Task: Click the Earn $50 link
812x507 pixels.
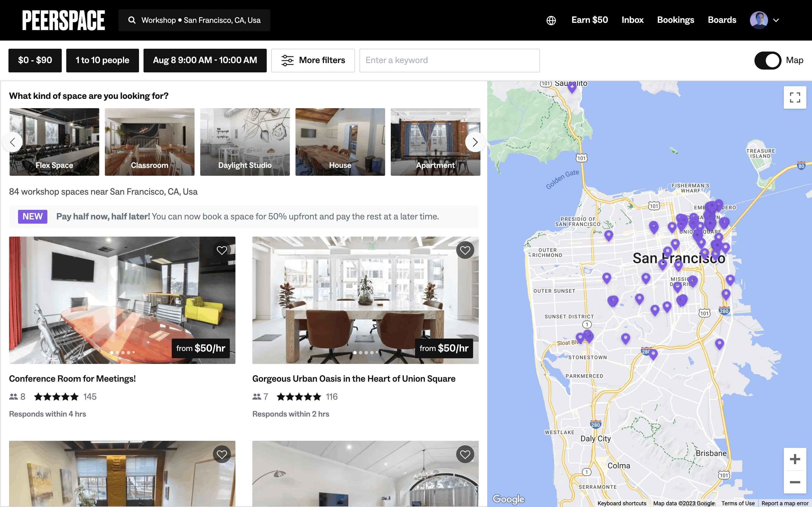Action: 589,20
